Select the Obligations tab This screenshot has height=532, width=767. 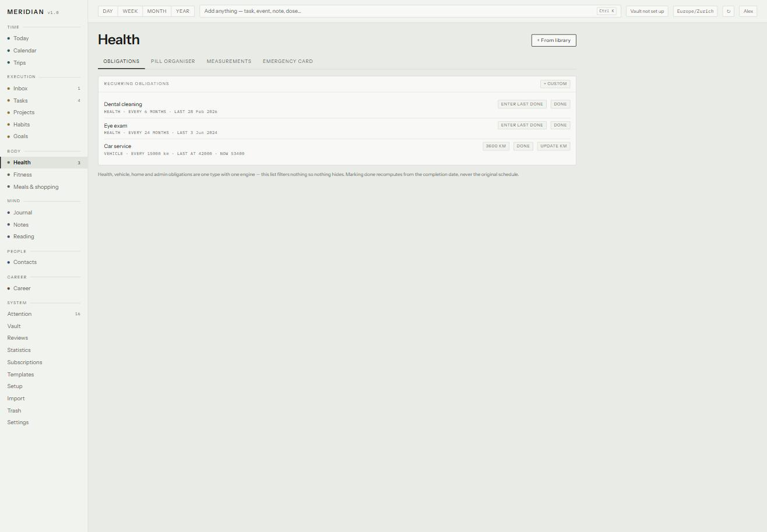121,61
